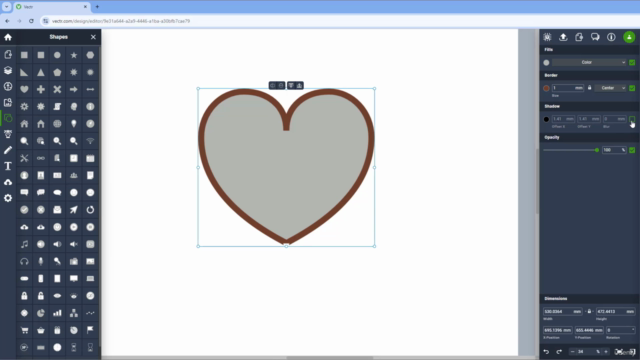Open the cloud upload tool in sidebar
The image size is (640, 360).
(x=8, y=182)
